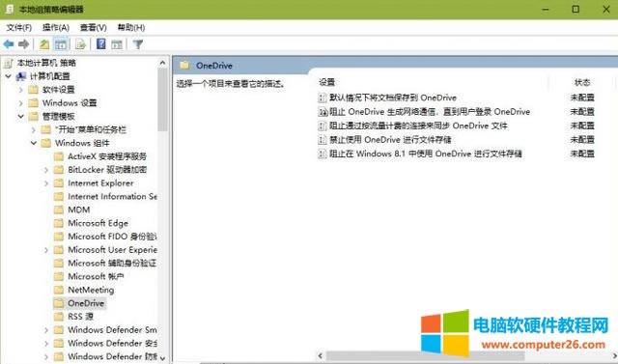The image size is (618, 364).
Task: Select the Windows 设置 tree item
Action: coord(70,102)
